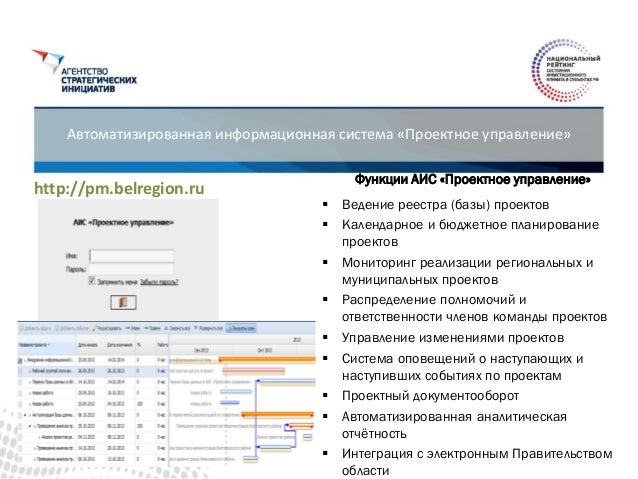This screenshot has width=638, height=479.
Task: Sort by Название проекта column header
Action: pos(47,345)
